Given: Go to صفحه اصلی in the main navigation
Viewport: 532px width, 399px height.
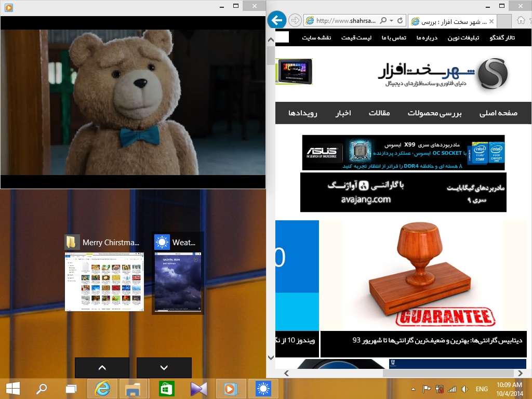Looking at the screenshot, I should pyautogui.click(x=498, y=113).
